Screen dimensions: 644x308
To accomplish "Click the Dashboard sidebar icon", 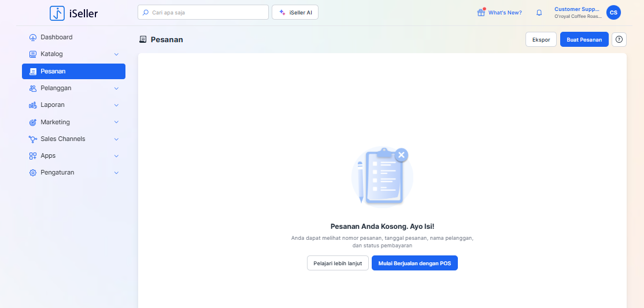I will [33, 38].
